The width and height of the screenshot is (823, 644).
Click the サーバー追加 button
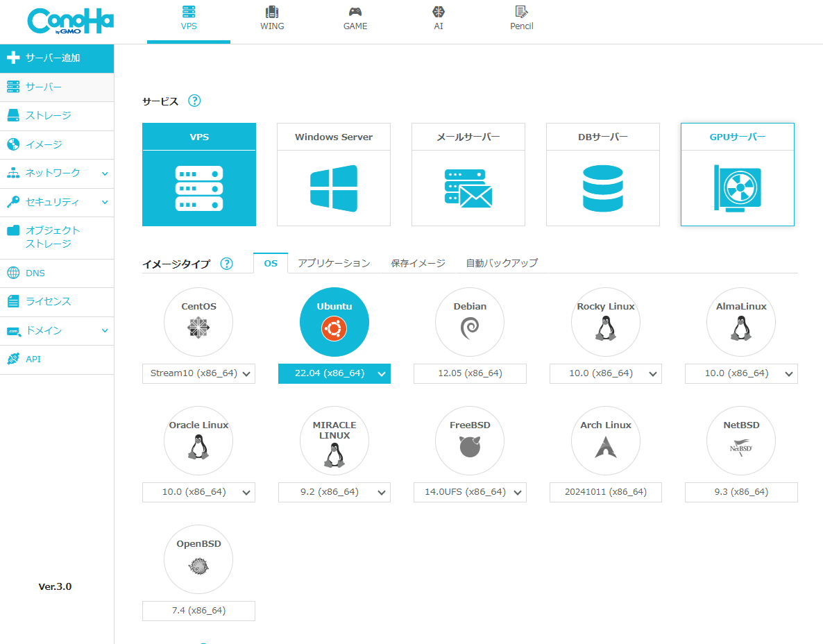point(57,58)
